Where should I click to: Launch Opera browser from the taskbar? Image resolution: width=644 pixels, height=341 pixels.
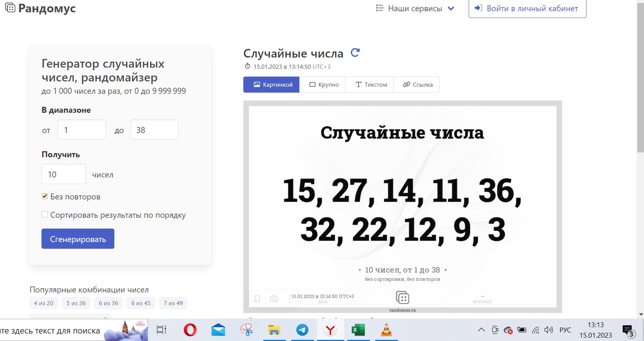190,330
